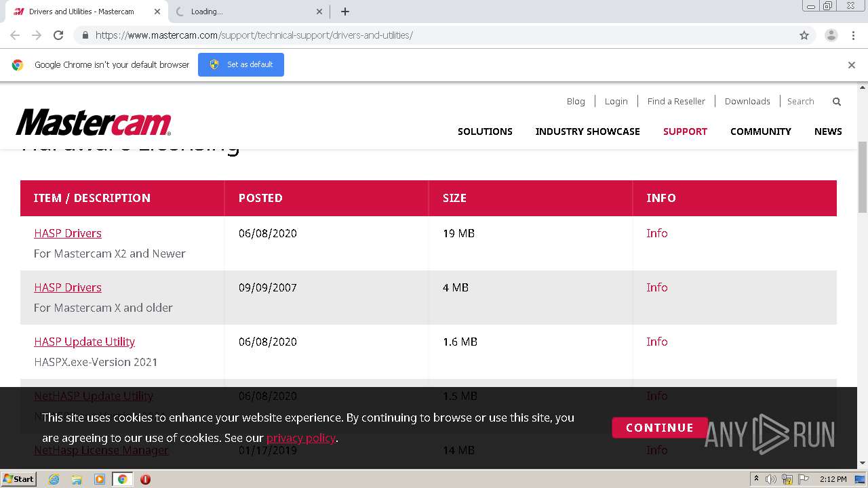Open the privacy policy link
868x488 pixels.
pyautogui.click(x=301, y=438)
